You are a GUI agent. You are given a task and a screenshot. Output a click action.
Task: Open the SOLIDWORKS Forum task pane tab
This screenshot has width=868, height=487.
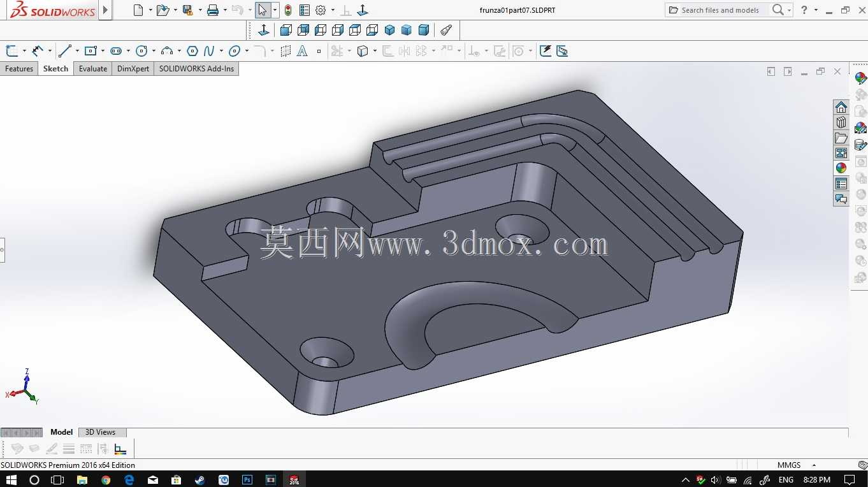pos(841,199)
